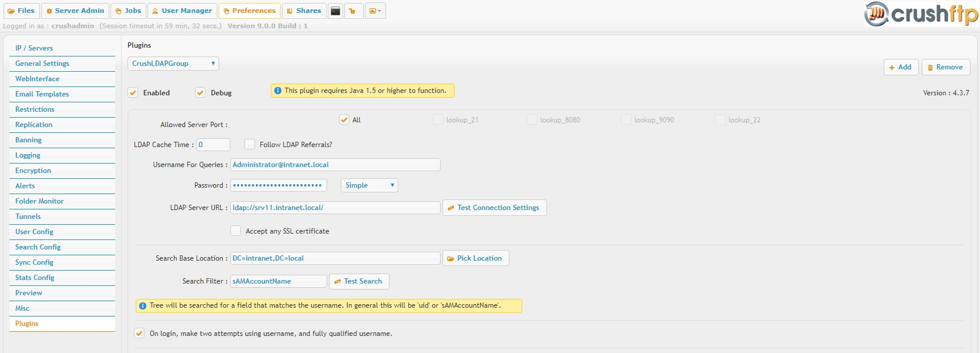The height and width of the screenshot is (353, 980).
Task: Open Sync Config in sidebar
Action: pos(62,262)
